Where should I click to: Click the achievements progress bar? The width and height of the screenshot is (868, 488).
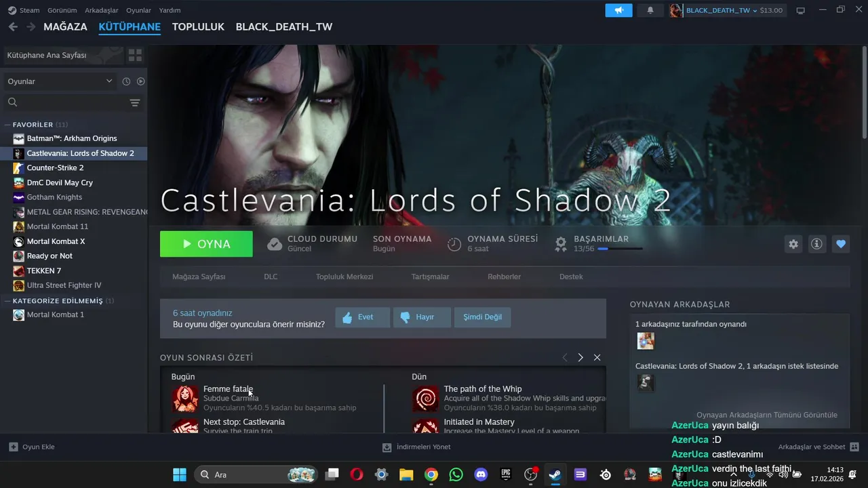(x=620, y=249)
